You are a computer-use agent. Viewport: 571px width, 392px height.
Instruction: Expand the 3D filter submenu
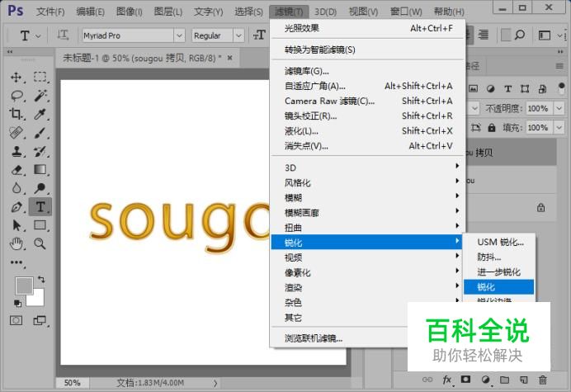pos(367,168)
